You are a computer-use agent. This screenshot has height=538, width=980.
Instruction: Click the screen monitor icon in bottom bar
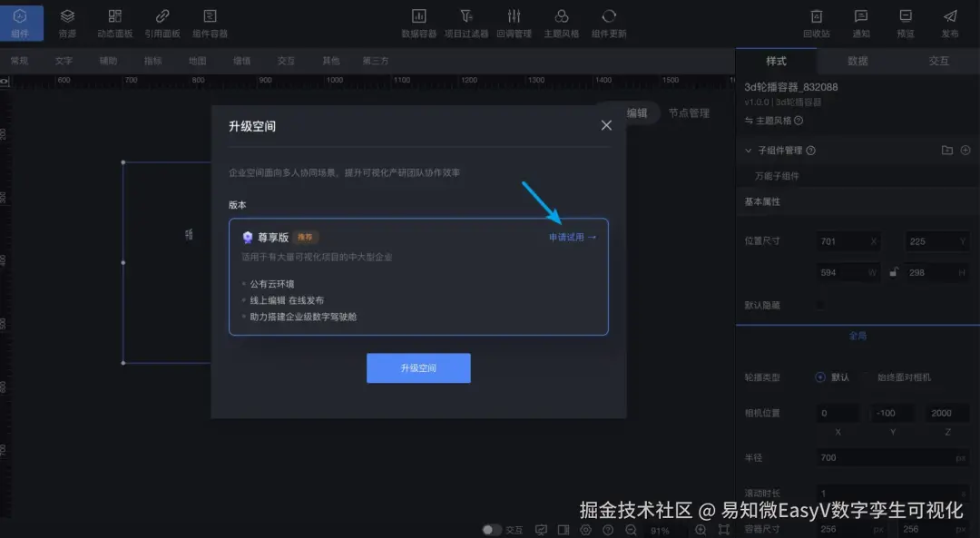point(541,530)
